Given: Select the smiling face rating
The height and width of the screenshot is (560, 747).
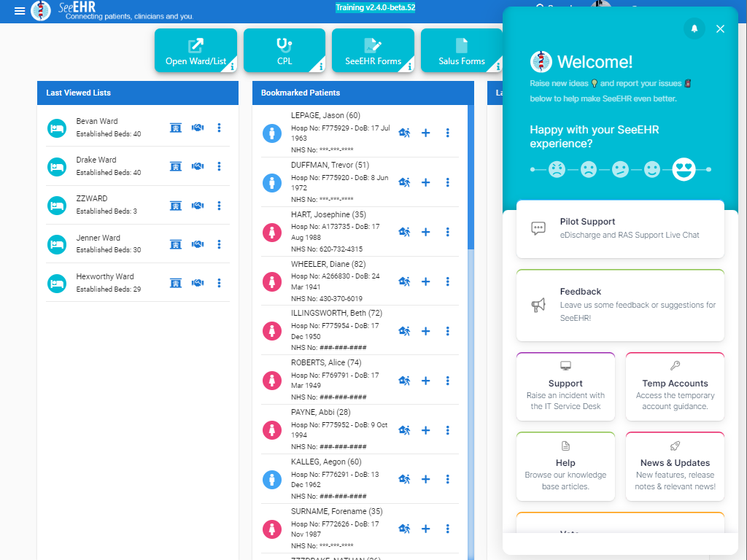Looking at the screenshot, I should tap(652, 169).
